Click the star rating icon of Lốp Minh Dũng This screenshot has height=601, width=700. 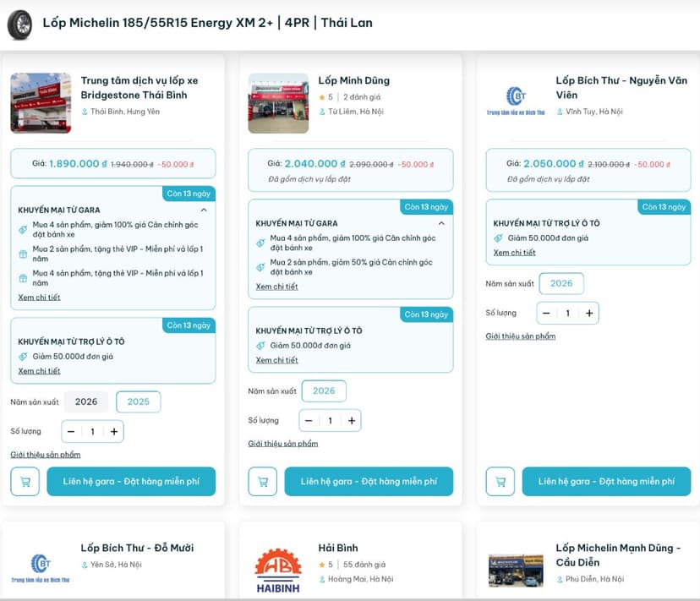pyautogui.click(x=322, y=97)
